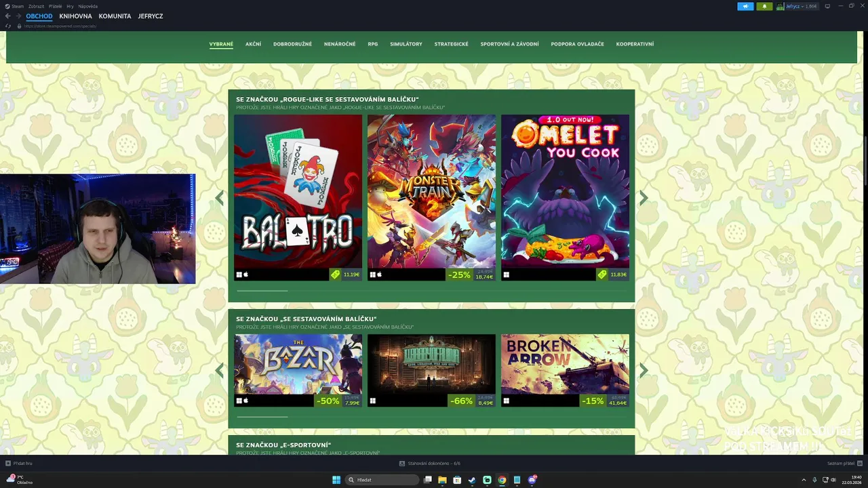Image resolution: width=868 pixels, height=488 pixels.
Task: Select the PODPORA OVLADAČE tab
Action: pyautogui.click(x=577, y=44)
